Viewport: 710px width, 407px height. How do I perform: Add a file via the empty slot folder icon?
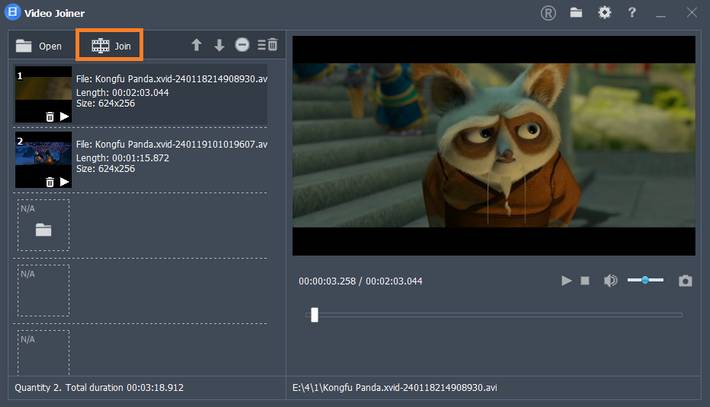(43, 230)
